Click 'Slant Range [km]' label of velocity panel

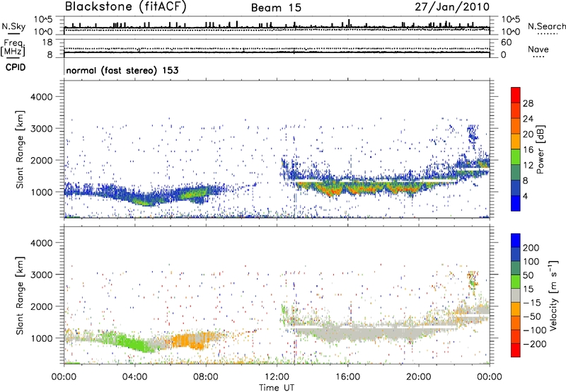[x=20, y=295]
